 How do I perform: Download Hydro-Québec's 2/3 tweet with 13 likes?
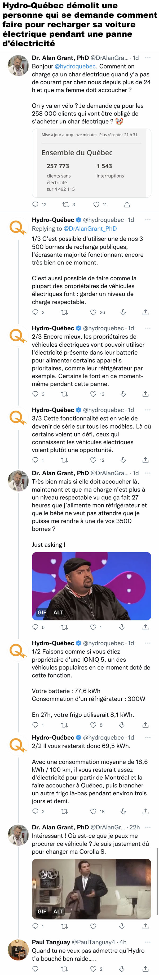(123, 394)
